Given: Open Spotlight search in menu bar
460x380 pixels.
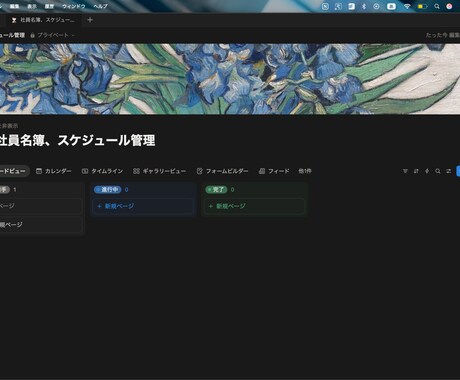Looking at the screenshot, I should point(437,6).
